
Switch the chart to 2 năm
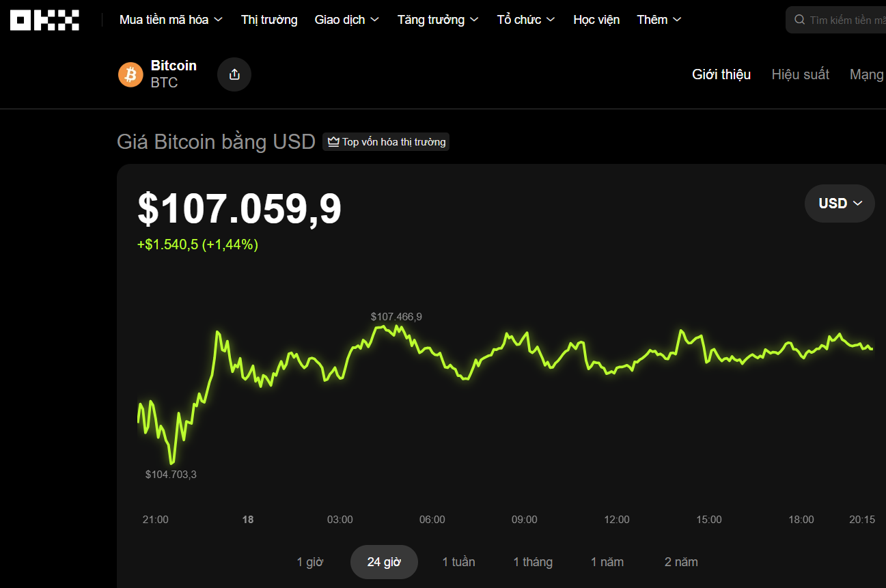click(681, 562)
